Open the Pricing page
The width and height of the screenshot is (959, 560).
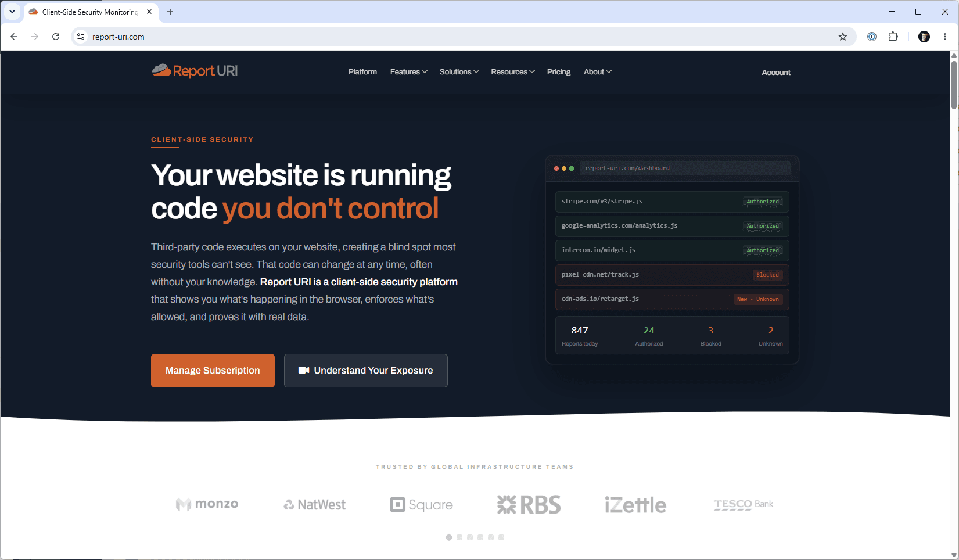pyautogui.click(x=559, y=72)
